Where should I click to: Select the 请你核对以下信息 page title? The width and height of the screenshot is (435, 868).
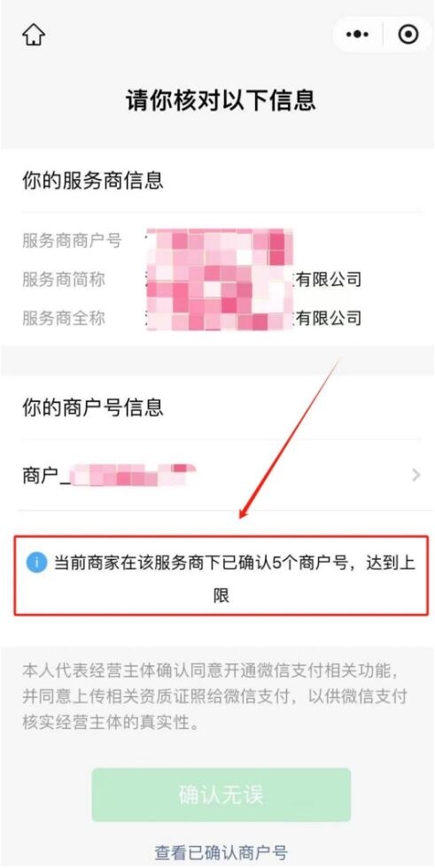221,101
